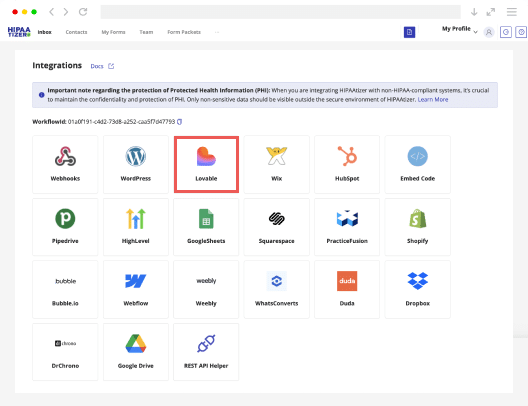
Task: Select the Lovable integration card
Action: [206, 164]
